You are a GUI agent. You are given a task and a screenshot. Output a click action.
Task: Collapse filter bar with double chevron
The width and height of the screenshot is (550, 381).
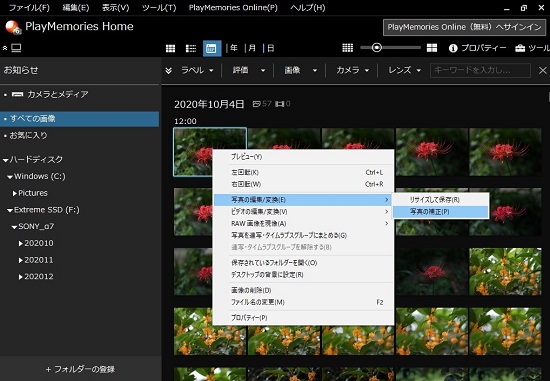(169, 71)
